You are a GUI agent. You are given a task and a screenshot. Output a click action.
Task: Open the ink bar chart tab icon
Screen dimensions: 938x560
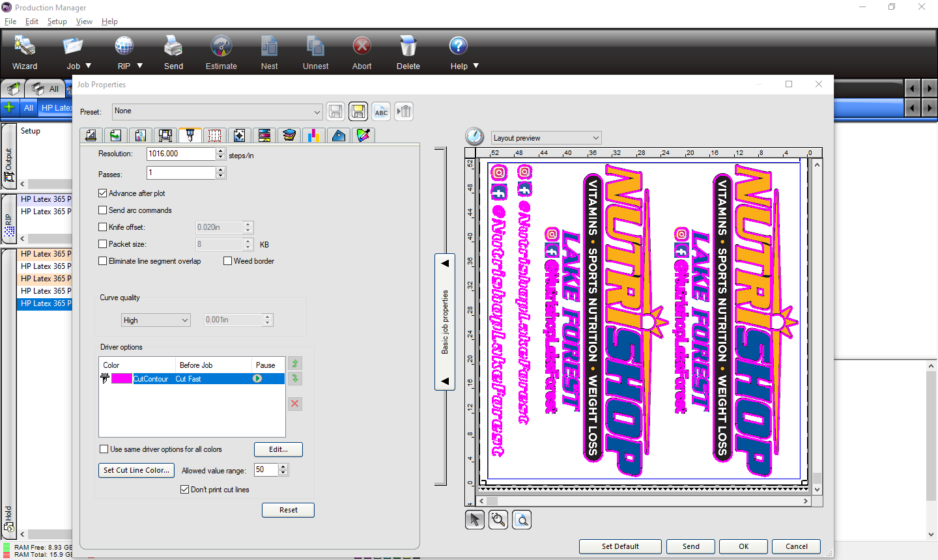point(313,135)
